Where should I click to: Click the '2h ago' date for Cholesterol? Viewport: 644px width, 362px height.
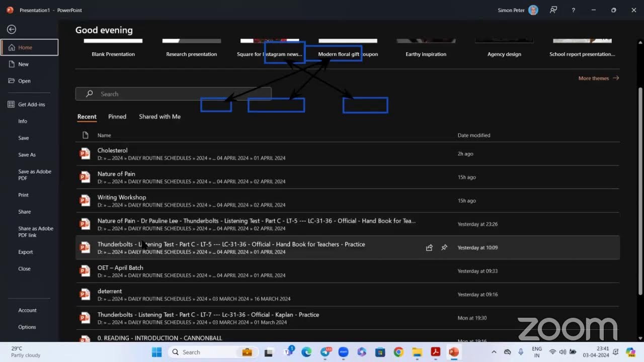(465, 154)
